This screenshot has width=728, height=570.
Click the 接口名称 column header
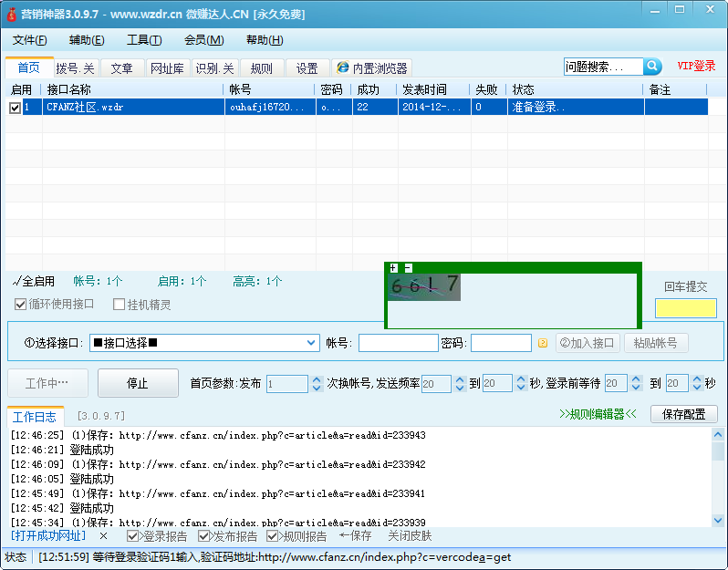pos(132,89)
